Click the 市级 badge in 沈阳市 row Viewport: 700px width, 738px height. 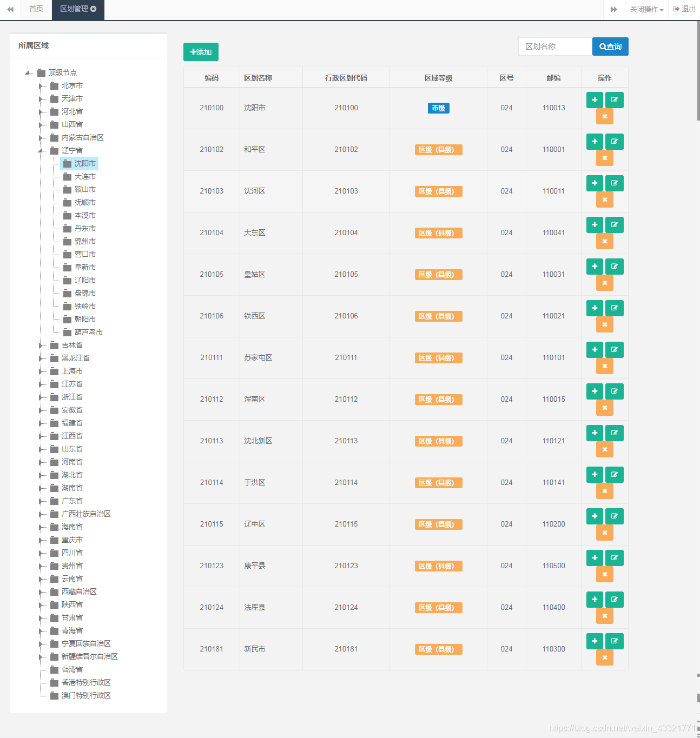(439, 108)
